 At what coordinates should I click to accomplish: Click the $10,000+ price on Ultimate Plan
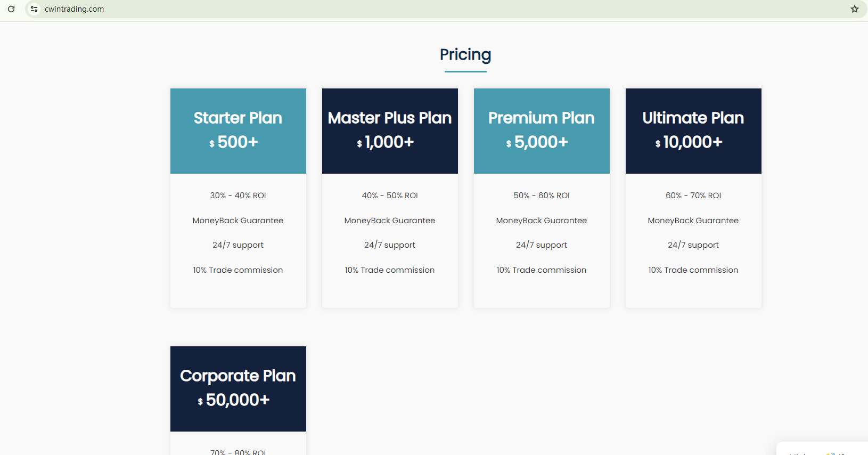[690, 142]
